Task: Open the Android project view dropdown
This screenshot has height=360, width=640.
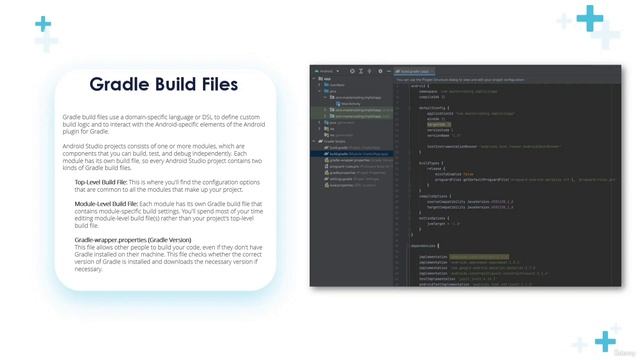Action: (327, 71)
